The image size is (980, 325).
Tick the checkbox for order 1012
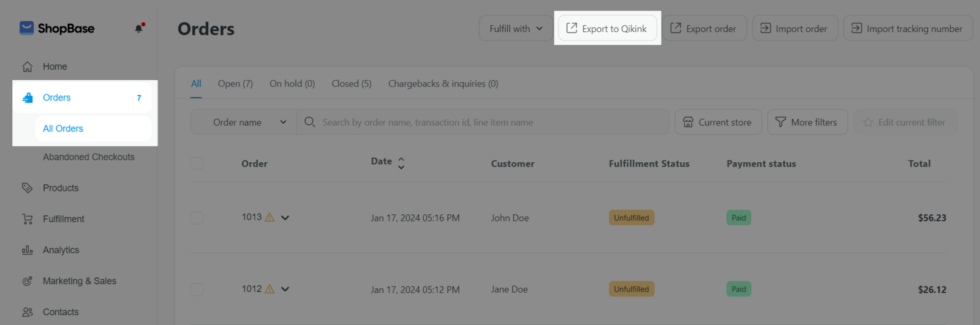[197, 290]
